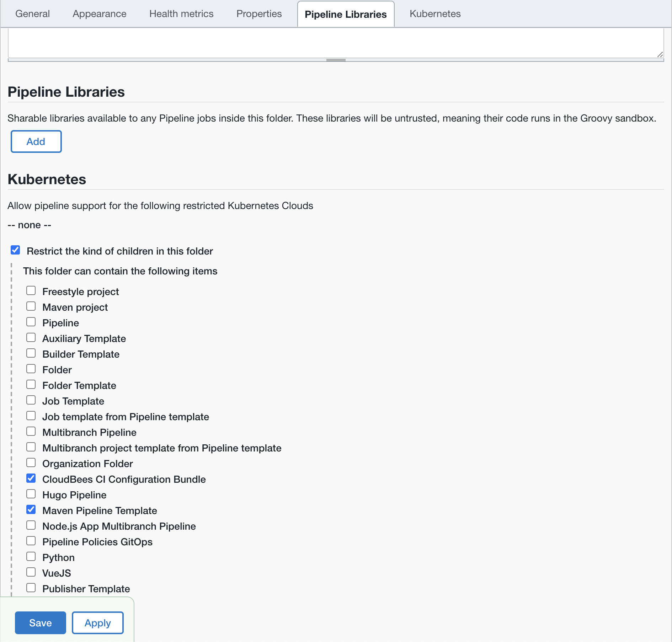Uncheck CloudBees CI Configuration Bundle
The height and width of the screenshot is (642, 672).
[x=31, y=478]
